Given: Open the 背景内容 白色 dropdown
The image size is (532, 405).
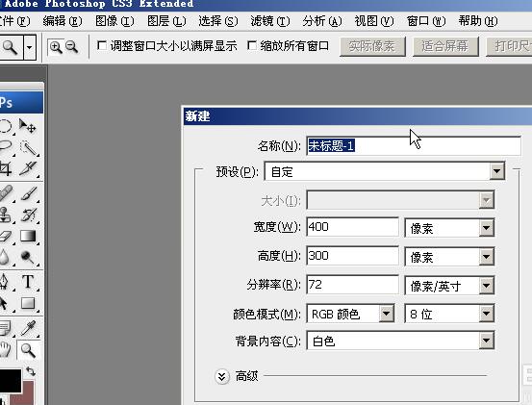Looking at the screenshot, I should [400, 341].
